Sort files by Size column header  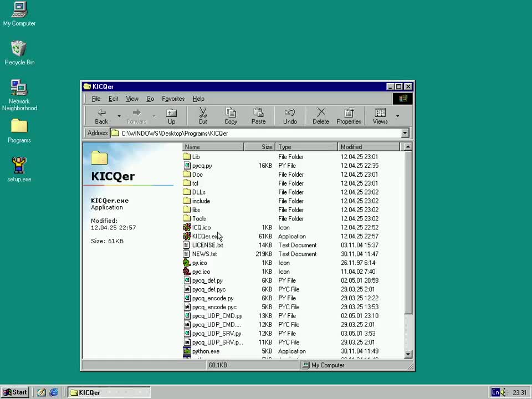pyautogui.click(x=260, y=147)
